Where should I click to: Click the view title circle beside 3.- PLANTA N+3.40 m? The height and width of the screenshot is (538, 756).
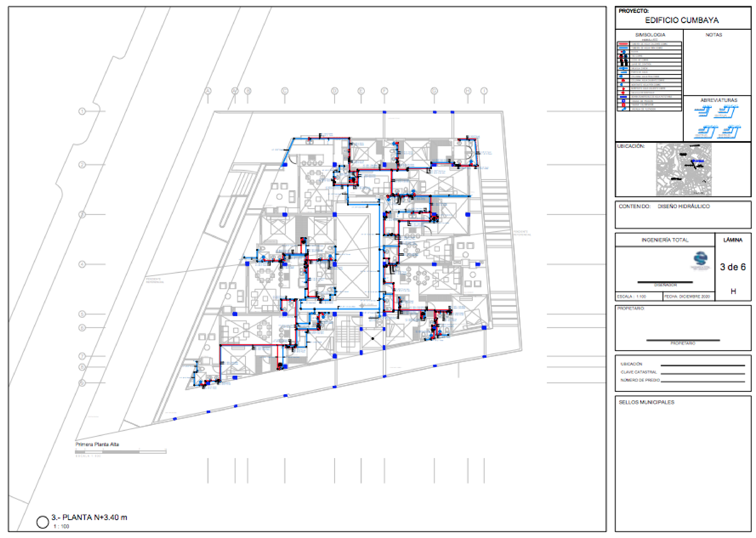[42, 522]
